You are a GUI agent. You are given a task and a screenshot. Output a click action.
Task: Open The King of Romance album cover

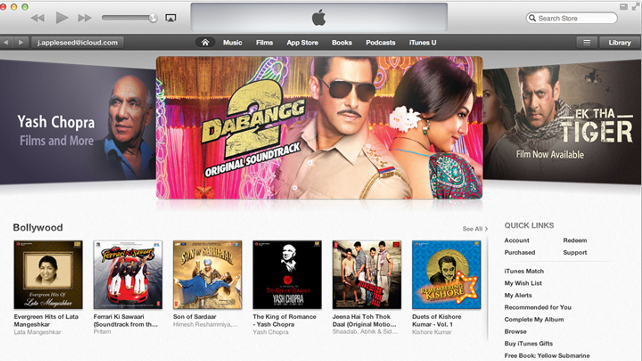(x=287, y=275)
